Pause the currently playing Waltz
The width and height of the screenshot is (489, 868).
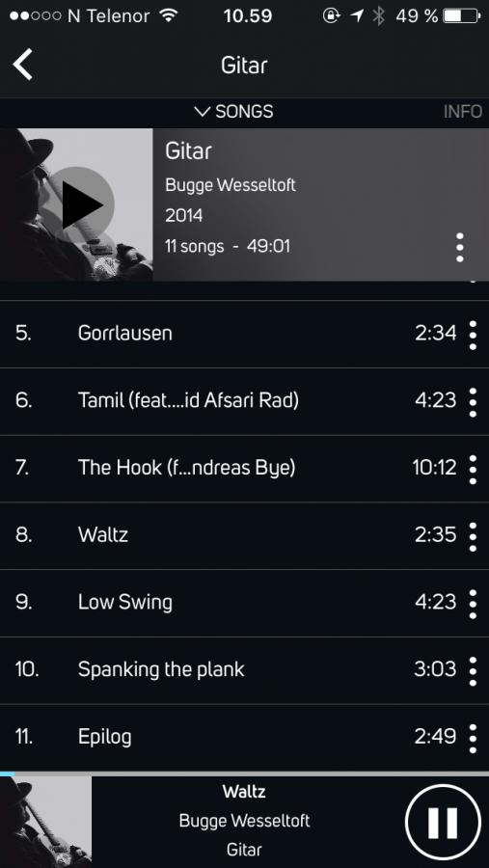click(x=443, y=822)
